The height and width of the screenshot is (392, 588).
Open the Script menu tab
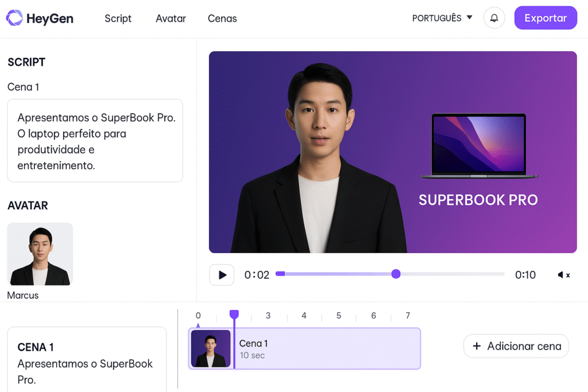tap(118, 18)
